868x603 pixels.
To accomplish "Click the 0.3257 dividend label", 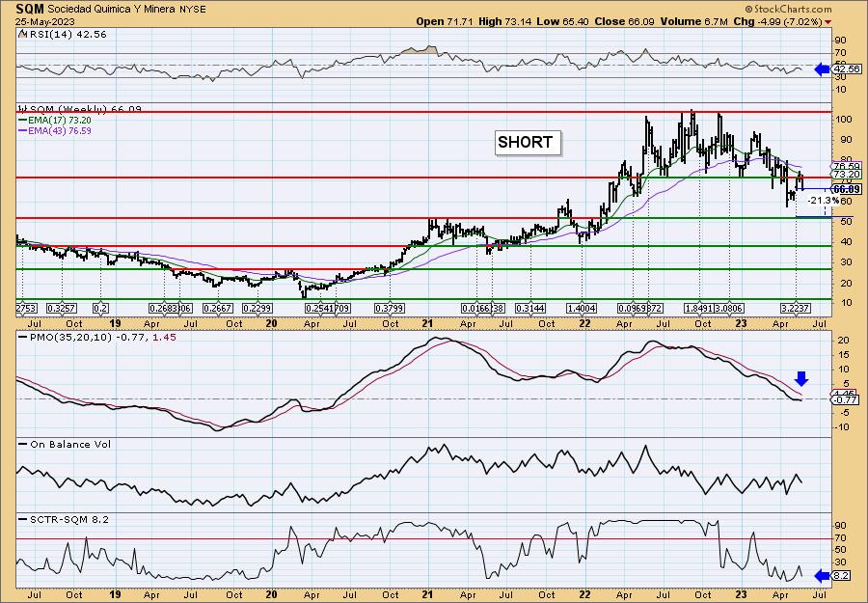I will click(x=62, y=308).
